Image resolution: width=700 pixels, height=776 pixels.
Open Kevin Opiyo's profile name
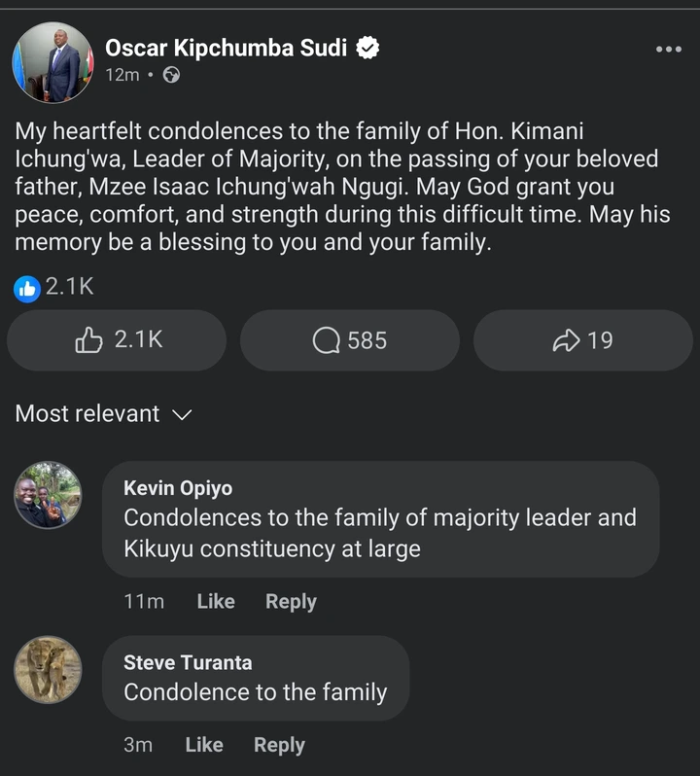click(178, 488)
